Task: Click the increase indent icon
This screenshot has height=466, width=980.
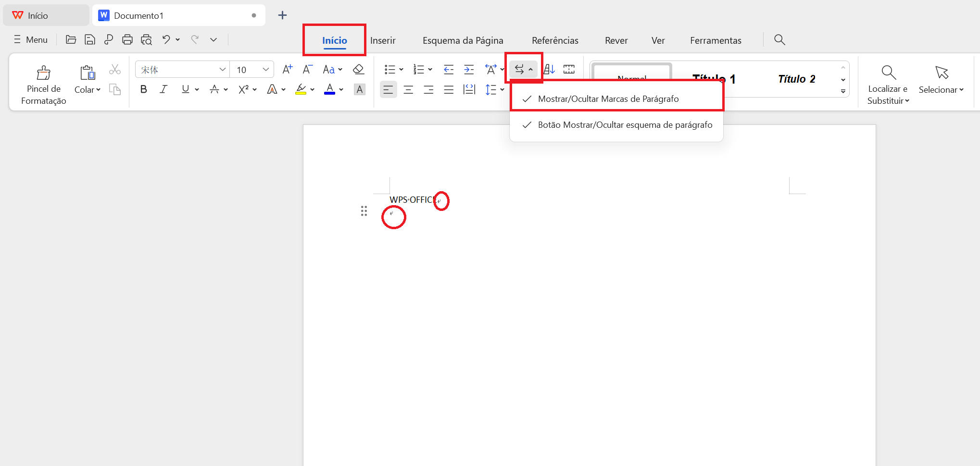Action: coord(469,70)
